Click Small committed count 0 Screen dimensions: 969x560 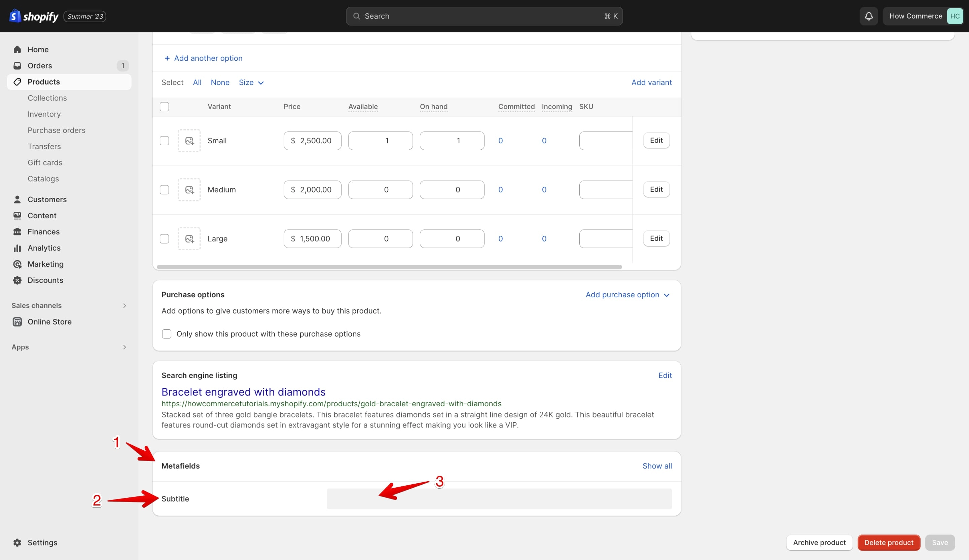click(x=500, y=141)
